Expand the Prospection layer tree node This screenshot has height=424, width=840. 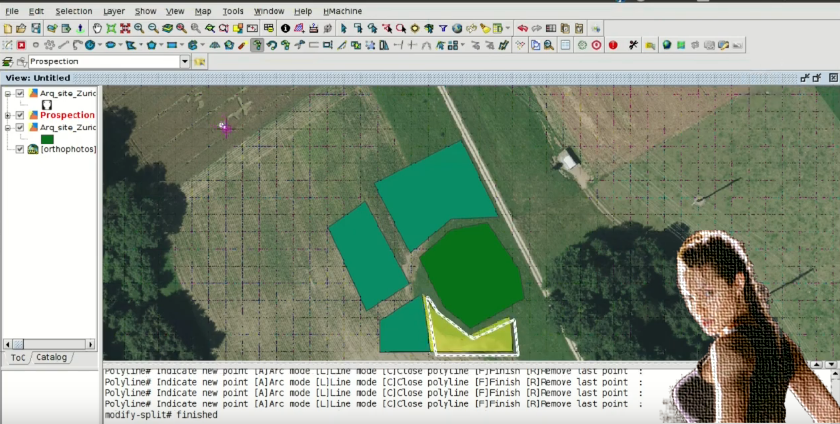click(8, 115)
